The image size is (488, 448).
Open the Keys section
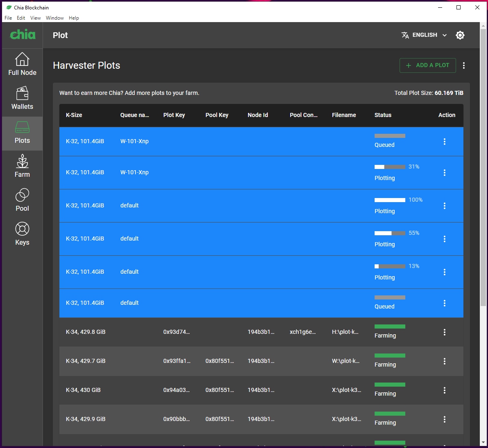22,234
